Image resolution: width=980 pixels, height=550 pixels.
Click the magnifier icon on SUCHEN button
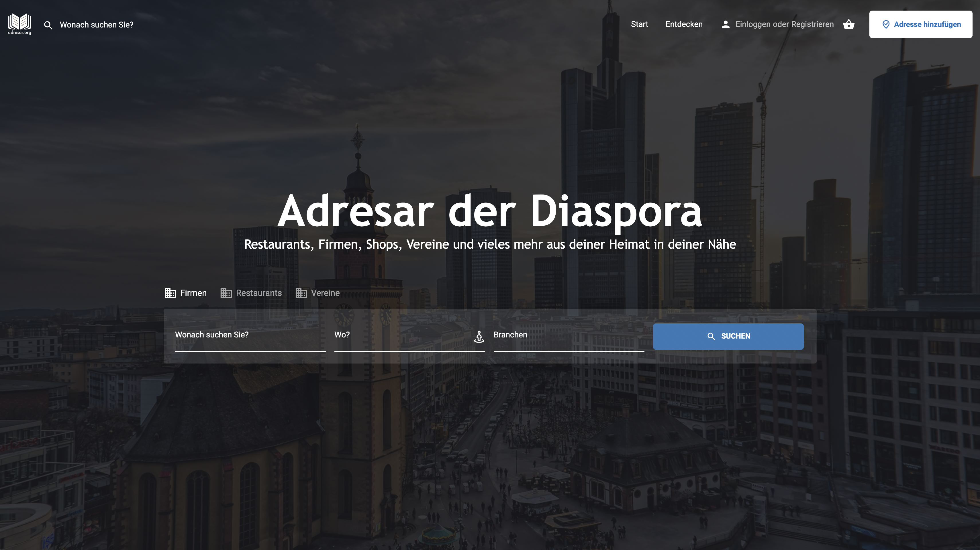click(711, 336)
